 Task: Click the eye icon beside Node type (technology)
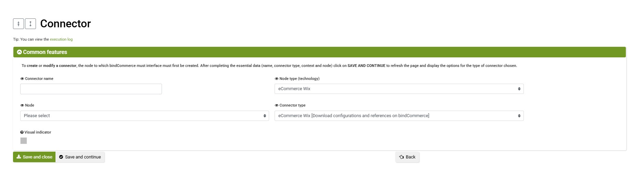pyautogui.click(x=277, y=79)
